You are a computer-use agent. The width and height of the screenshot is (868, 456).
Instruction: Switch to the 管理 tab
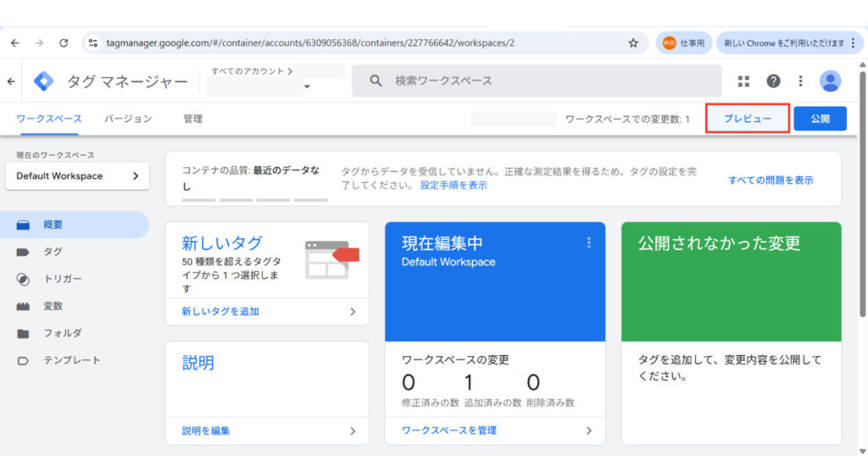(192, 119)
